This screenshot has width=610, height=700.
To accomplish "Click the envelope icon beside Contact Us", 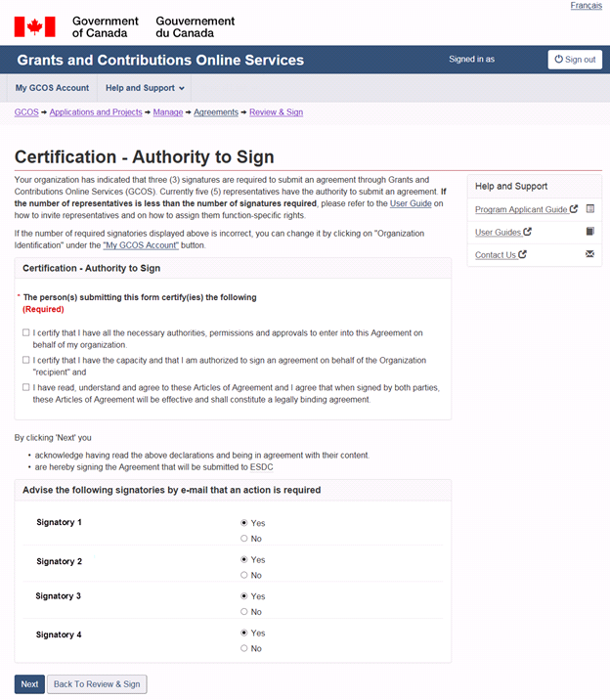I will click(x=589, y=254).
